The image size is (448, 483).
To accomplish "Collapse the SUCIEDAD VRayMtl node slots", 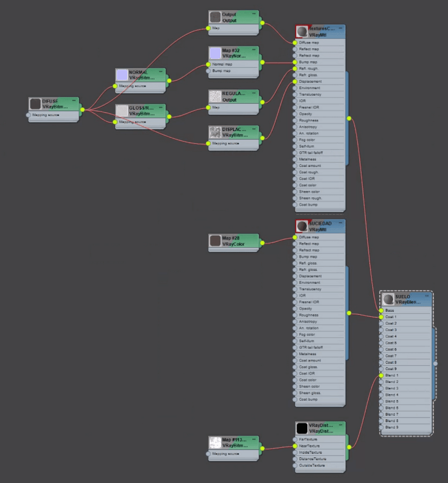I will [340, 223].
